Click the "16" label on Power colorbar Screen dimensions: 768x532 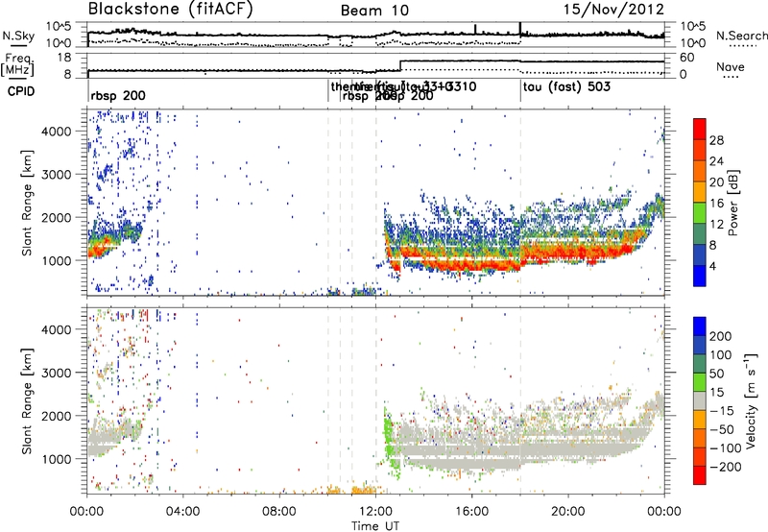tap(716, 204)
